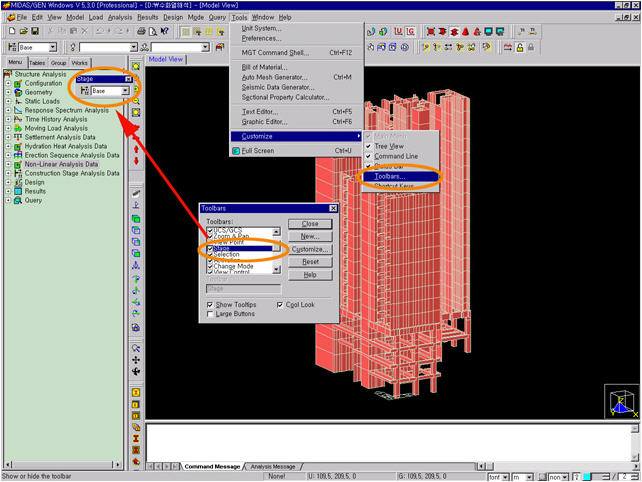Click the Reset button in Toolbars dialog
The height and width of the screenshot is (482, 642).
coord(310,262)
